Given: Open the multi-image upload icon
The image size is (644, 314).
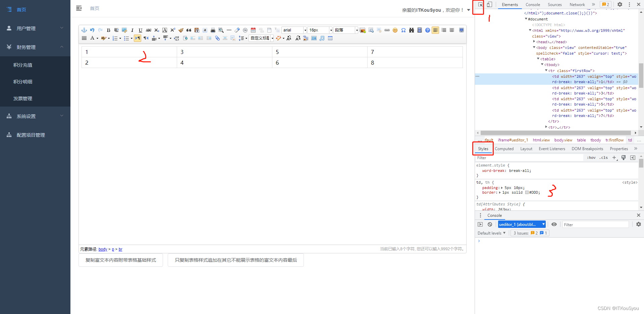Looking at the screenshot, I should (363, 30).
